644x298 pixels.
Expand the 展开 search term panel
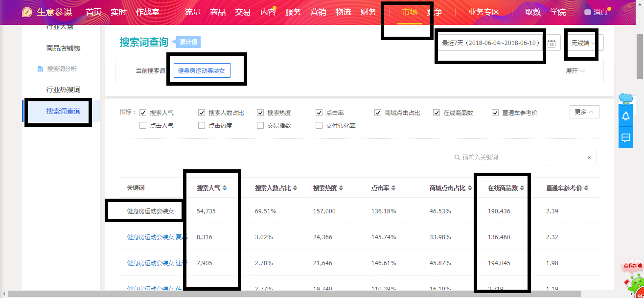coord(575,71)
